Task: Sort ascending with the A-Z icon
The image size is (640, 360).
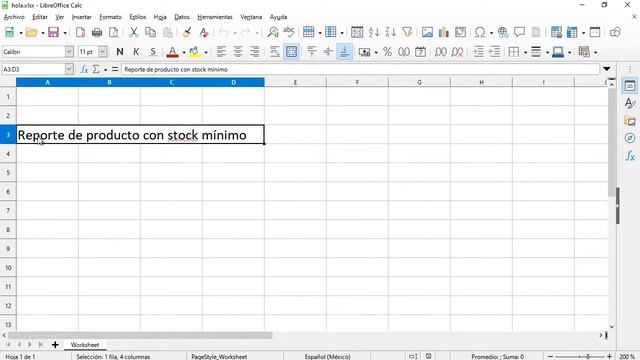Action: [374, 32]
